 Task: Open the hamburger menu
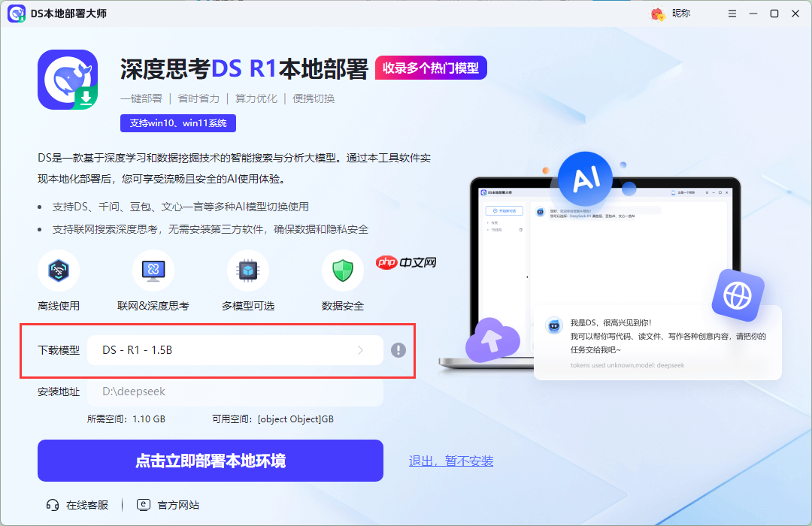click(x=732, y=14)
